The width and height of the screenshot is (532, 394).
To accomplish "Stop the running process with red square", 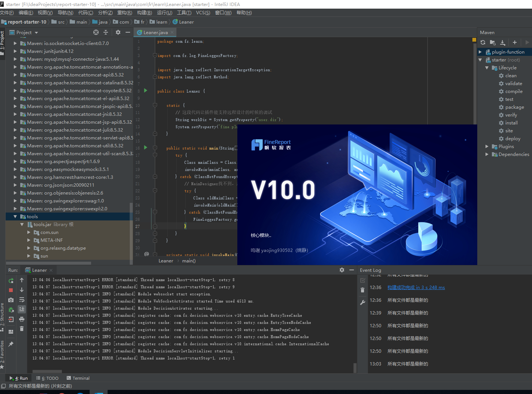I will pos(11,290).
